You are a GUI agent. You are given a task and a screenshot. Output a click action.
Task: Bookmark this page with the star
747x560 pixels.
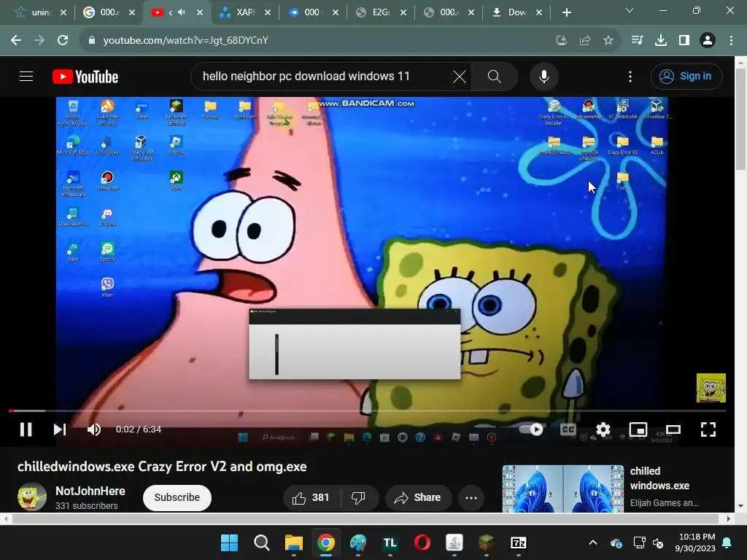(608, 41)
